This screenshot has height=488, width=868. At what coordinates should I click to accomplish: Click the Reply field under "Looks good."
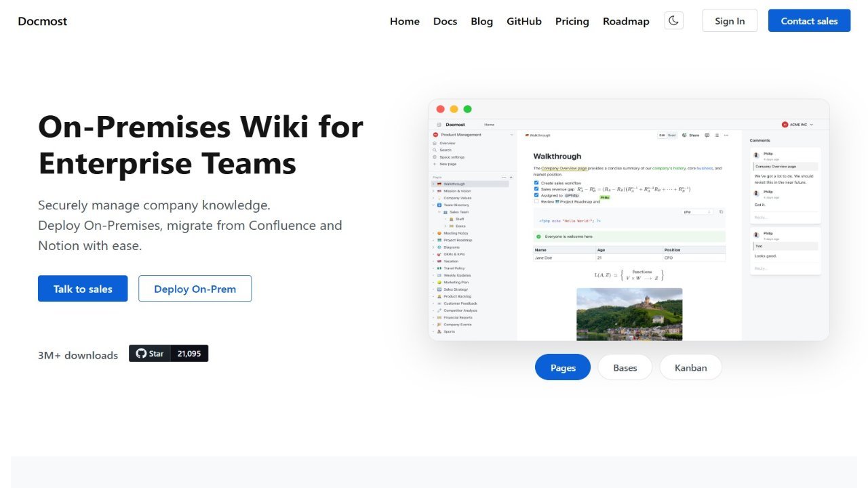coord(786,268)
